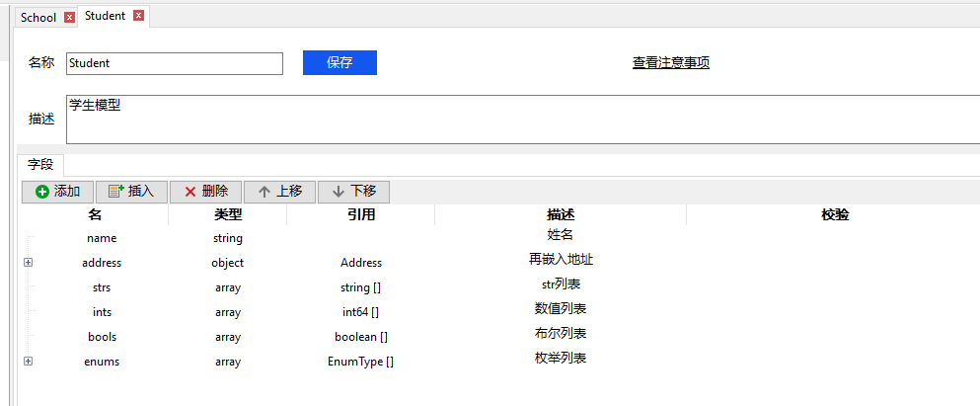
Task: Expand the enums field row
Action: [28, 361]
